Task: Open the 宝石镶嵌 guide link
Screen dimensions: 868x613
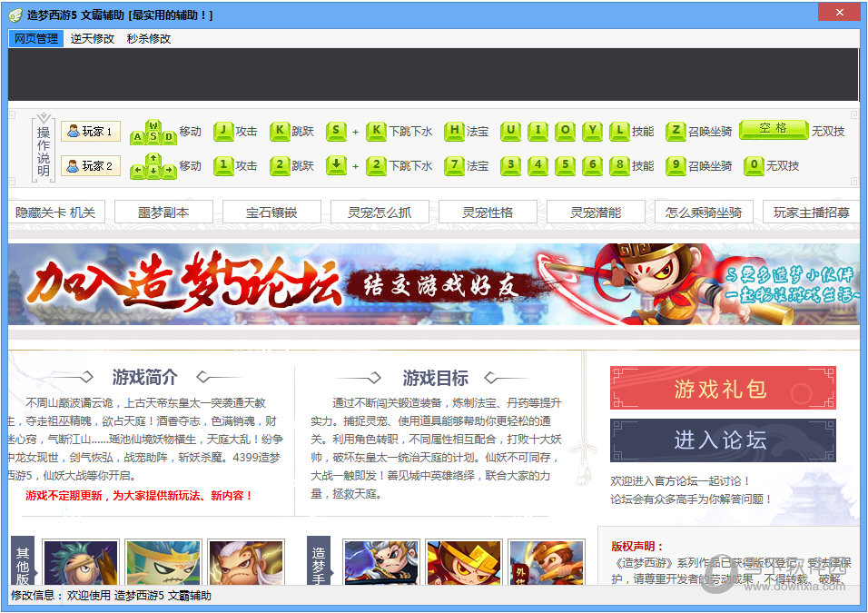Action: pos(271,213)
